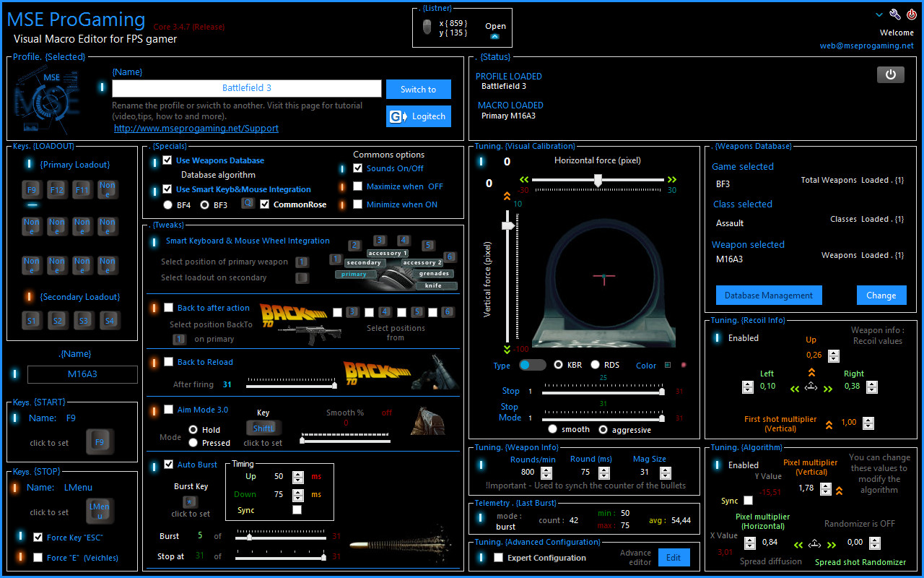Open the wrench settings icon

(895, 14)
